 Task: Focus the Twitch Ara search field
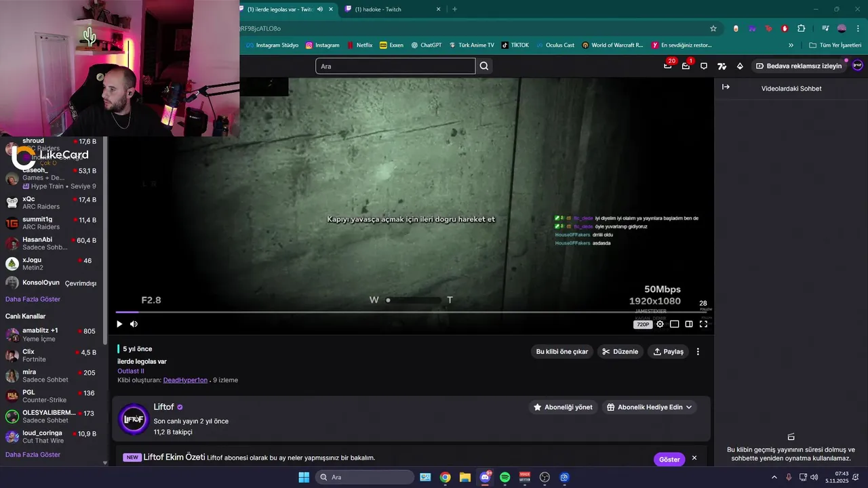395,66
